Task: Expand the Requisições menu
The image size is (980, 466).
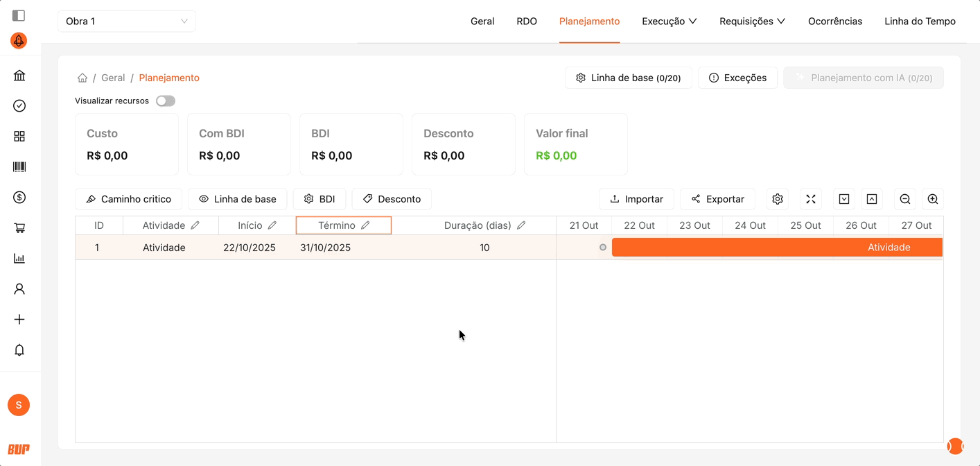Action: click(x=752, y=21)
